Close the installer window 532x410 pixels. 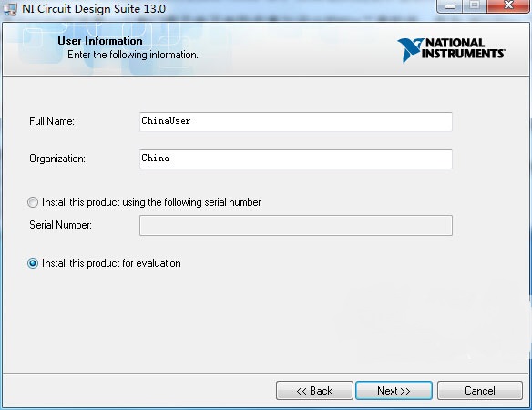click(x=508, y=5)
